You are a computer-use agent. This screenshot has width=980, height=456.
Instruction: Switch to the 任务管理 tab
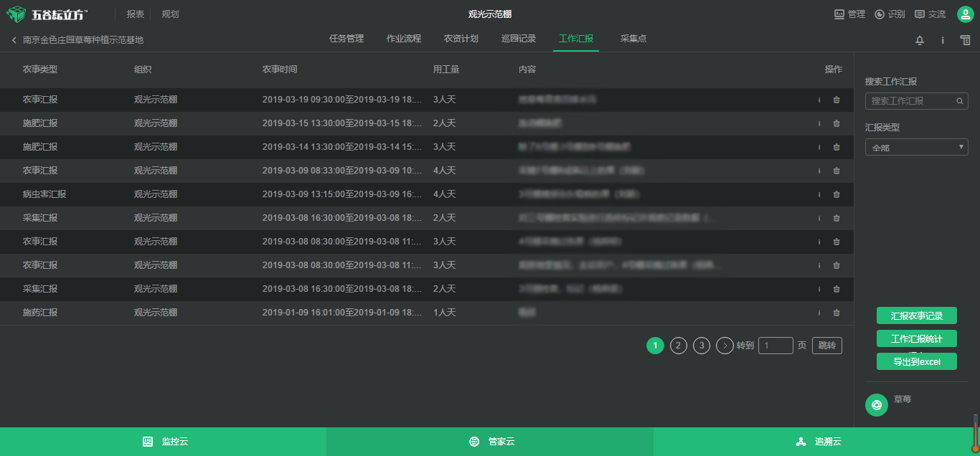pyautogui.click(x=347, y=39)
